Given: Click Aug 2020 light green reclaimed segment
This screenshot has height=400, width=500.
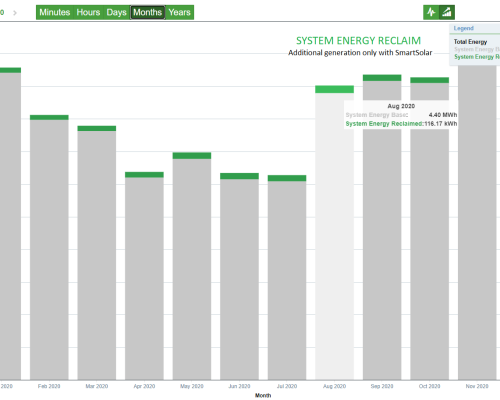Looking at the screenshot, I should [x=334, y=89].
